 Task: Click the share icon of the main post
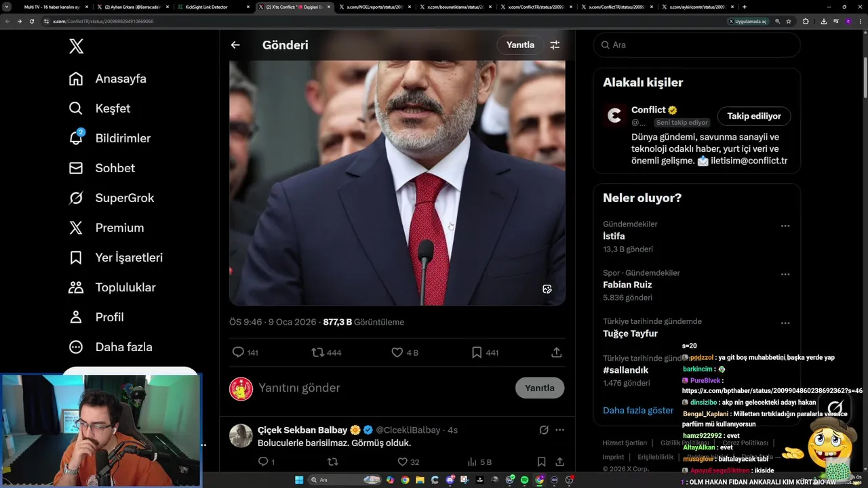tap(556, 352)
